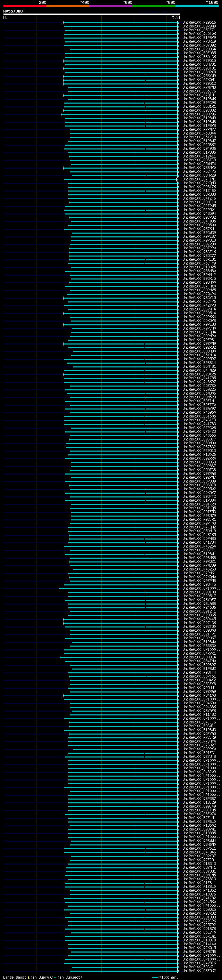The image size is (222, 980).
Task: Select the UniRef100_Q3HRX8 label
Action: (x=199, y=72)
